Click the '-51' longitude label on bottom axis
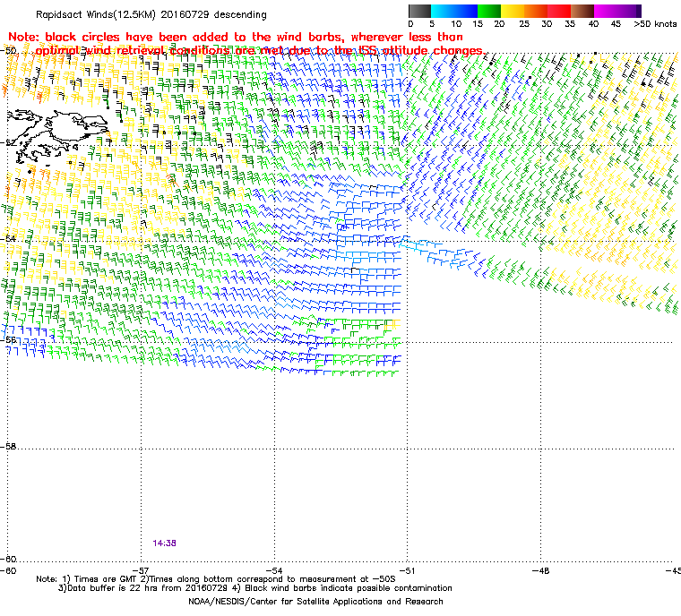Viewport: 681px width, 616px height. coord(408,570)
